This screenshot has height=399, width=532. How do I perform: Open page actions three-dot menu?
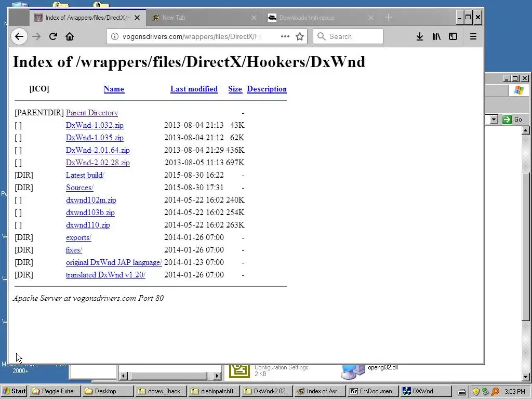(x=285, y=36)
